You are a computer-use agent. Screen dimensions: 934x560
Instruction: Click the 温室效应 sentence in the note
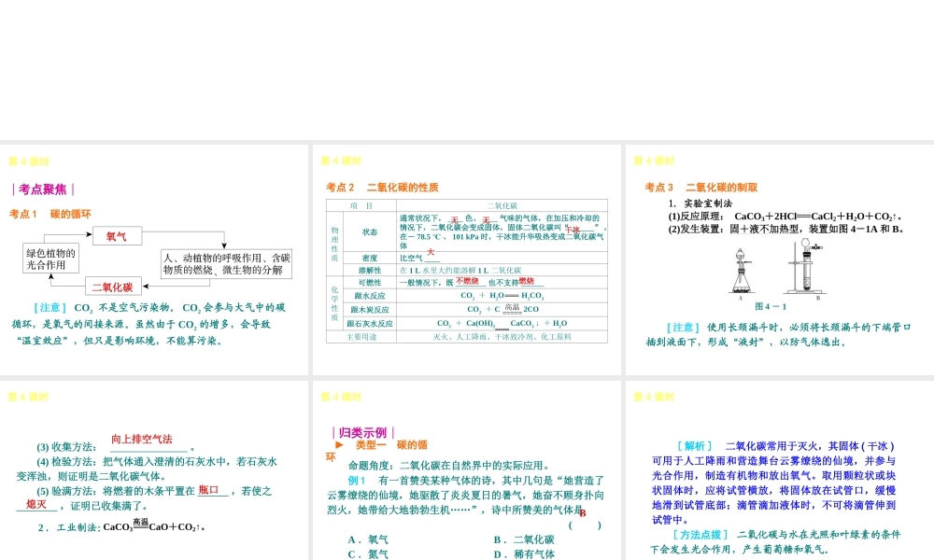(x=120, y=341)
